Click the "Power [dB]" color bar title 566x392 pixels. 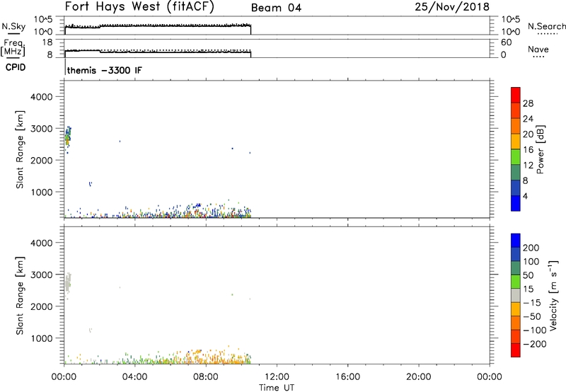point(541,149)
